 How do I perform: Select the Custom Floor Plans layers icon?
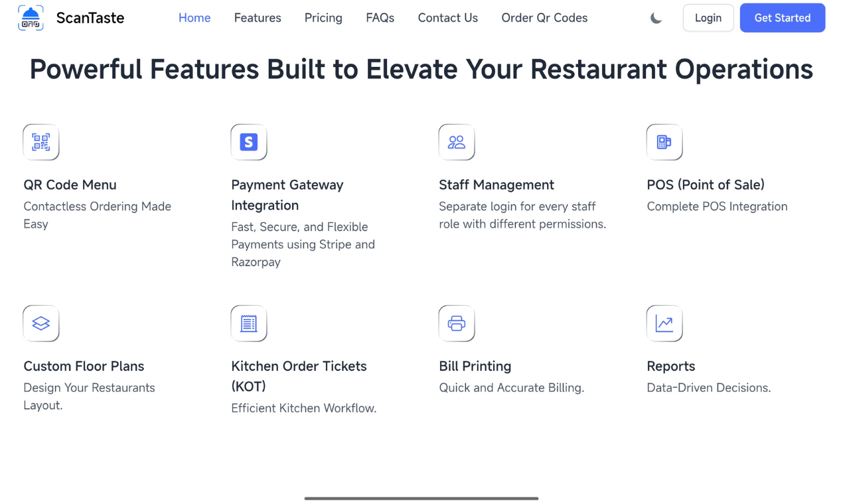pos(40,324)
